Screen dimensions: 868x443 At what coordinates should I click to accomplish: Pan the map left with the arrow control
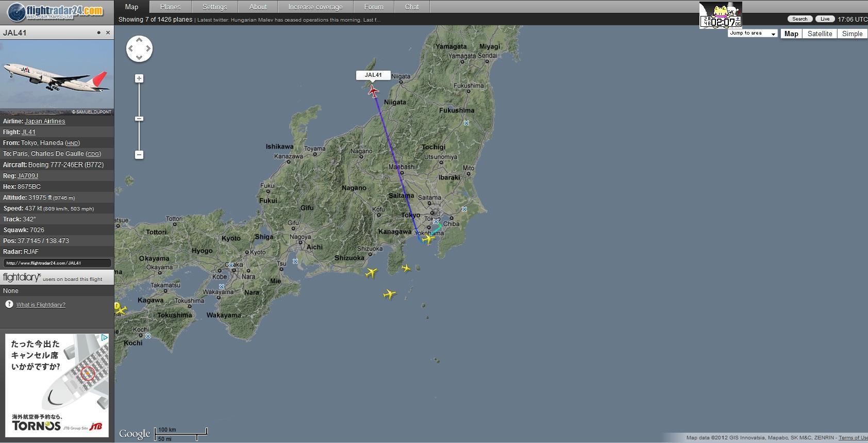click(x=130, y=48)
